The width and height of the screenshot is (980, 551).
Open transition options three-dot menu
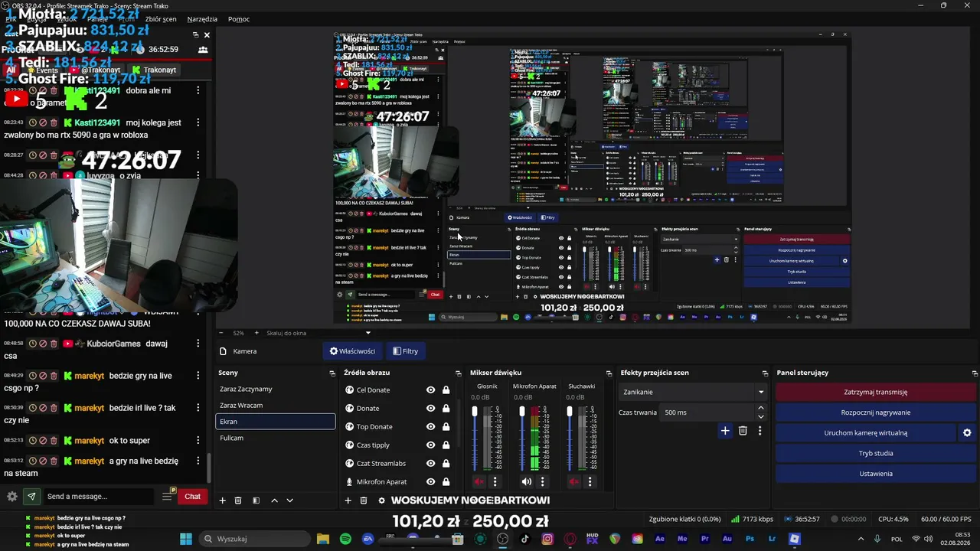click(759, 431)
